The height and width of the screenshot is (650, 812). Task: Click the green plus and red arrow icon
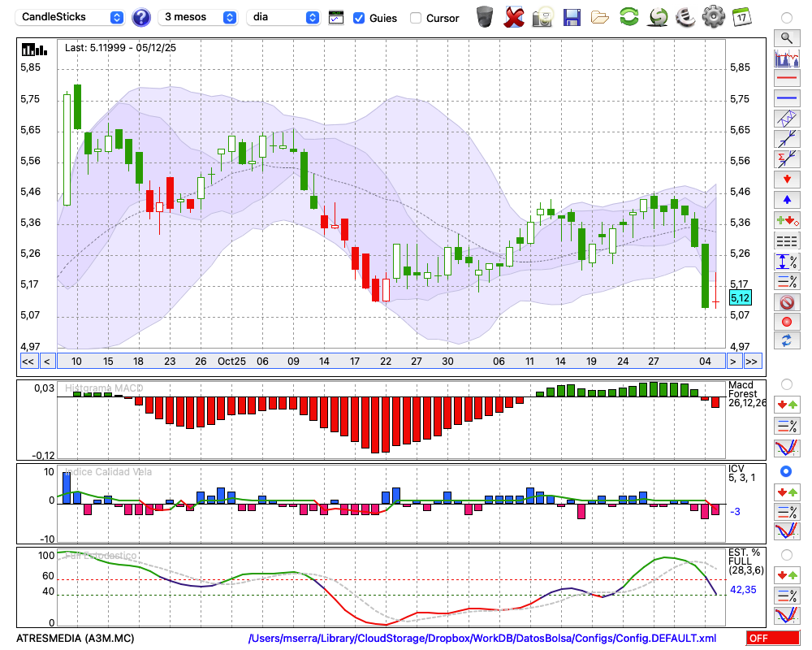[787, 220]
